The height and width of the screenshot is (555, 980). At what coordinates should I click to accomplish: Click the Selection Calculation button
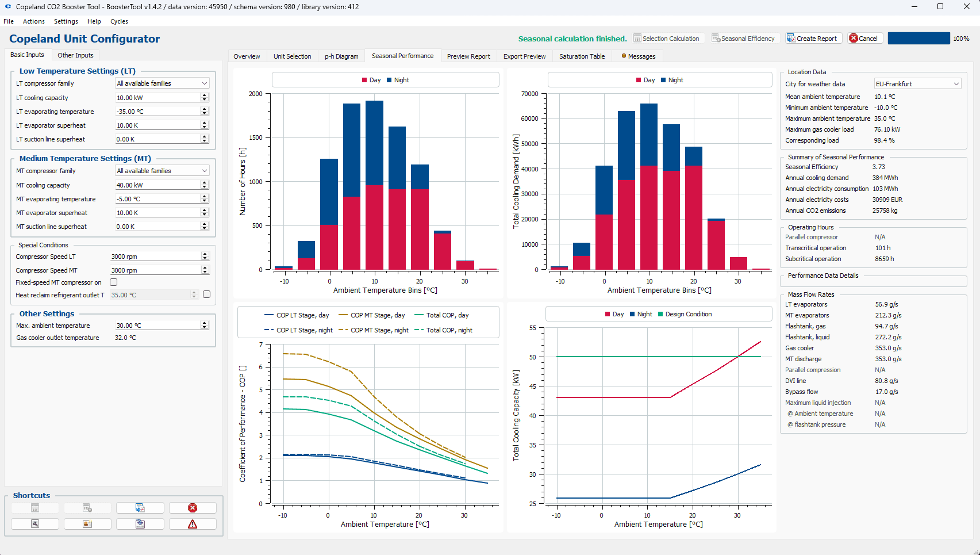(667, 39)
